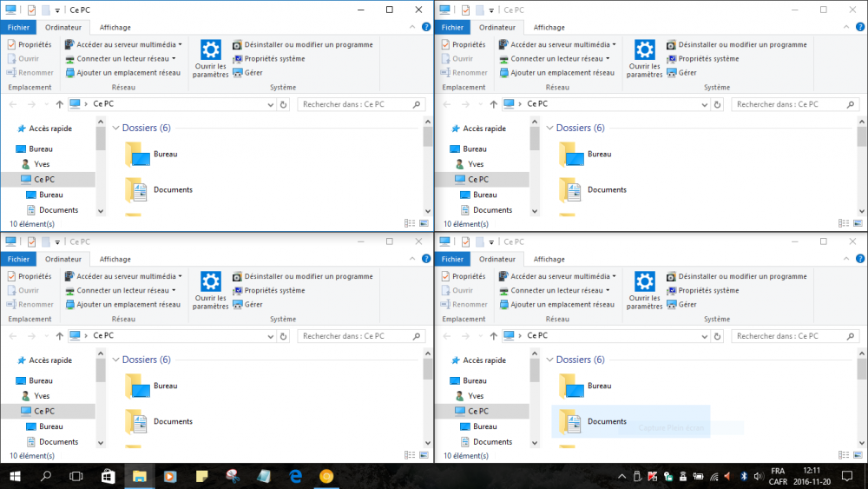Click Propriétés système in bottom-left window
Image resolution: width=868 pixels, height=489 pixels.
[x=269, y=290]
